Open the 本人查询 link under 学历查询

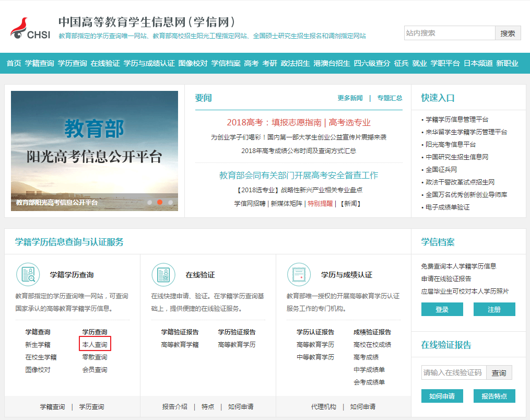(95, 345)
